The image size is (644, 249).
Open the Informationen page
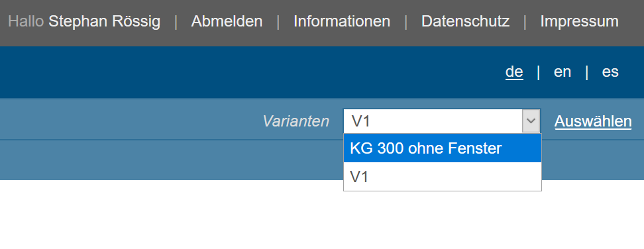[342, 21]
